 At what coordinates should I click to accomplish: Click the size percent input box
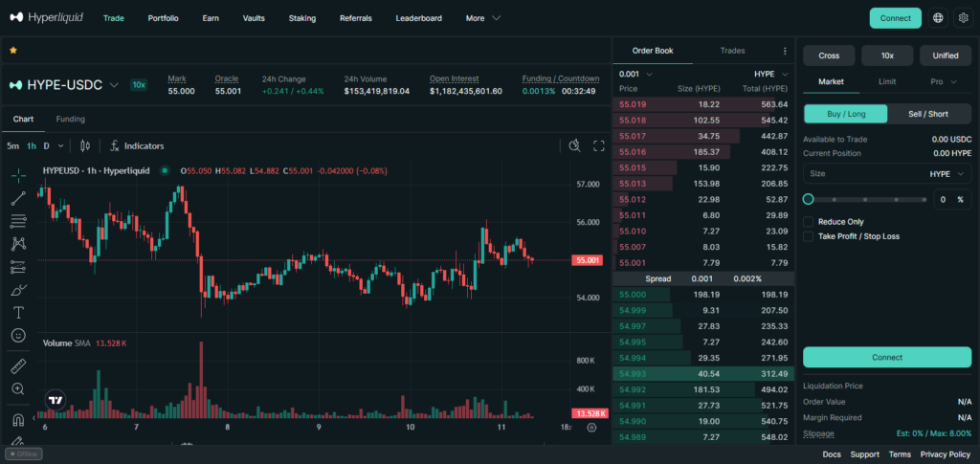952,200
